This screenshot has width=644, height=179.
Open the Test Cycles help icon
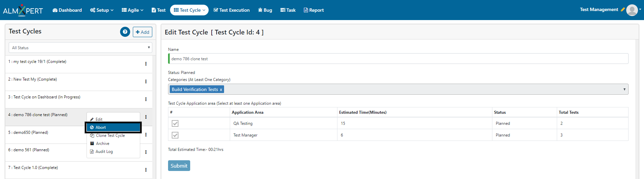(125, 32)
